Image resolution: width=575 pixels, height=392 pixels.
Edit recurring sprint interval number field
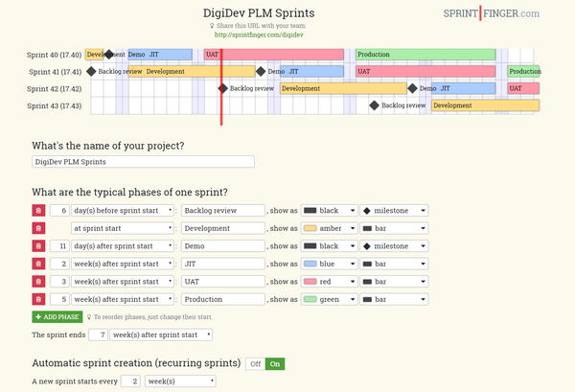tap(130, 381)
